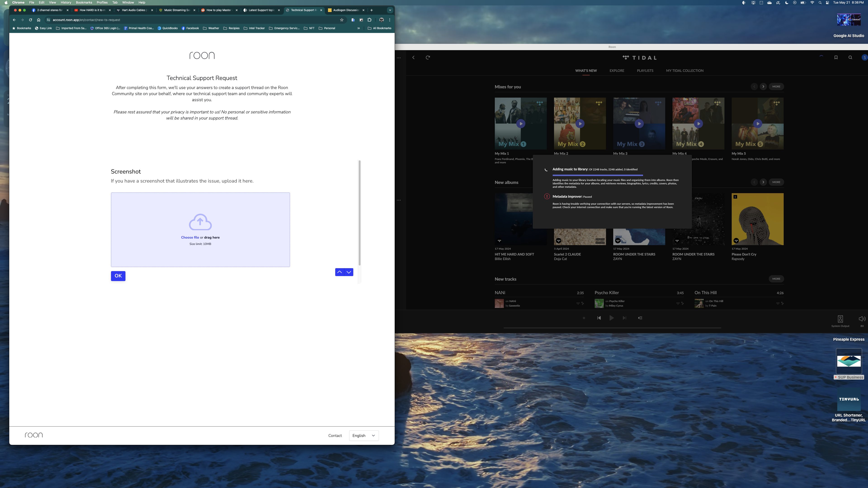This screenshot has width=868, height=488.
Task: Open Chrome three-dot menu
Action: [x=390, y=20]
